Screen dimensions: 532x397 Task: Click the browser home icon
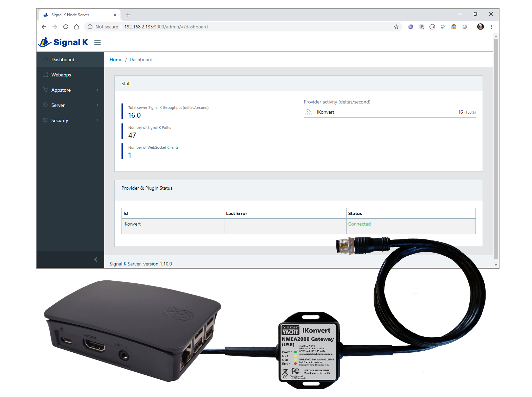coord(76,27)
